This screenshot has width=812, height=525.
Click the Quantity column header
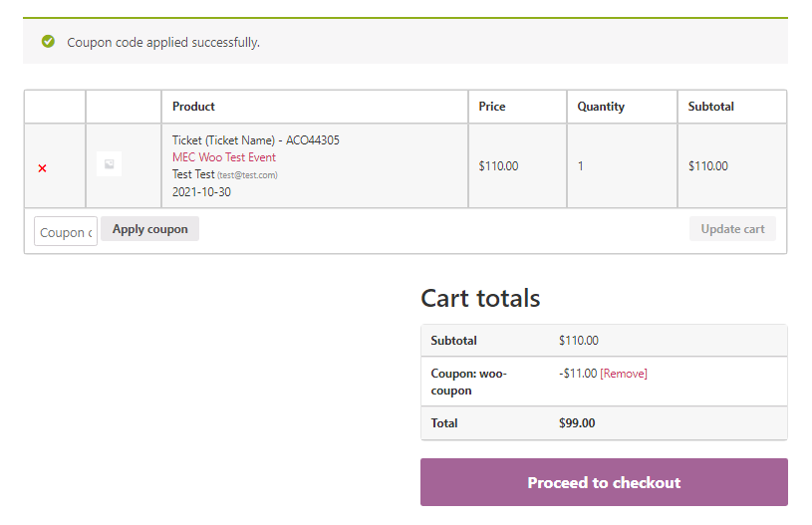601,107
